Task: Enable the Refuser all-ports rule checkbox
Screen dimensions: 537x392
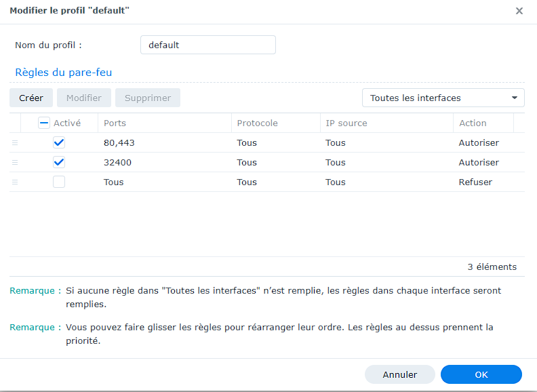Action: pos(59,182)
